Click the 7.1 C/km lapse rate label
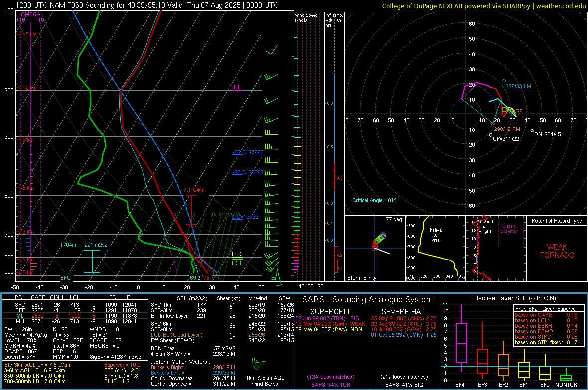 click(x=194, y=190)
